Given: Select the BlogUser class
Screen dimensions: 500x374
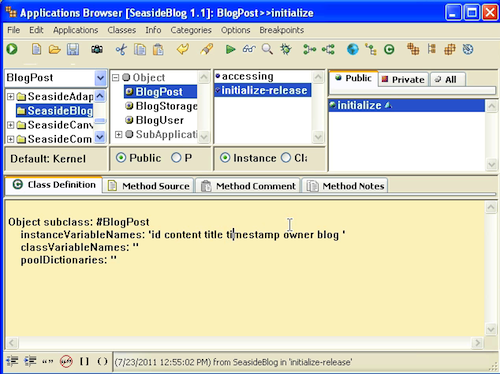Looking at the screenshot, I should (155, 120).
